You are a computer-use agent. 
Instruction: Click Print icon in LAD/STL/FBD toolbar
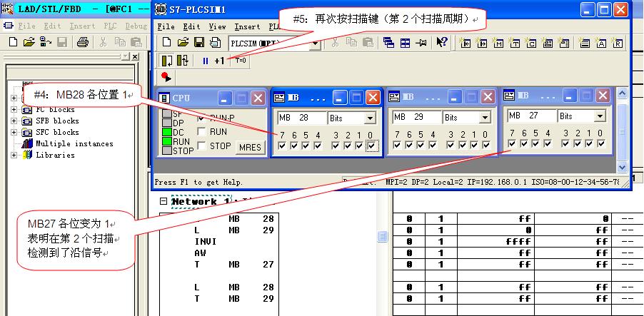[83, 42]
